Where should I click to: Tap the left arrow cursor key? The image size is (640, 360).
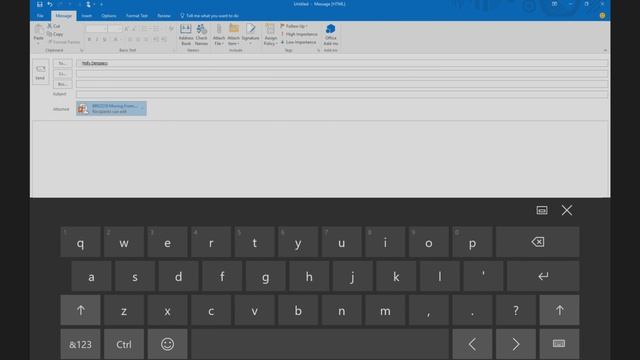coord(472,344)
